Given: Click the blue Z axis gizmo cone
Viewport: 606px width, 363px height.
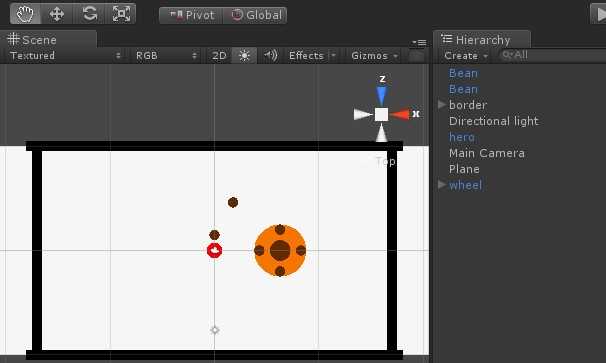Looking at the screenshot, I should coord(381,95).
